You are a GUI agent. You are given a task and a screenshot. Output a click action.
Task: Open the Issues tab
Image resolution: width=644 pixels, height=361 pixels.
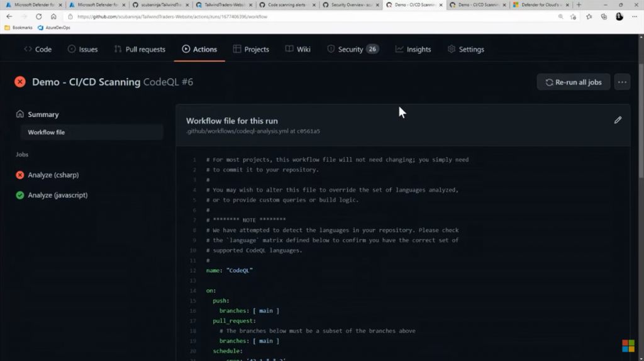tap(82, 49)
